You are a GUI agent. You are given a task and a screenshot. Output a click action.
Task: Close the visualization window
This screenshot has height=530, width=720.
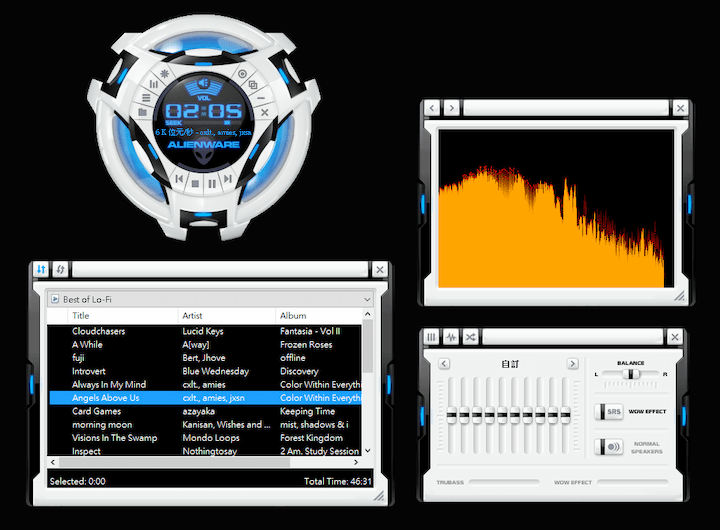pos(681,108)
